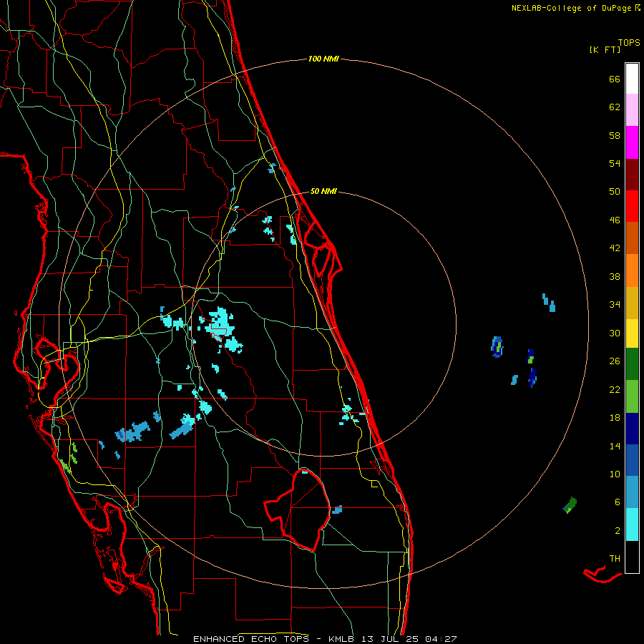Click the orange 42 kft legend swatch
Viewport: 644px width, 644px height.
(632, 270)
